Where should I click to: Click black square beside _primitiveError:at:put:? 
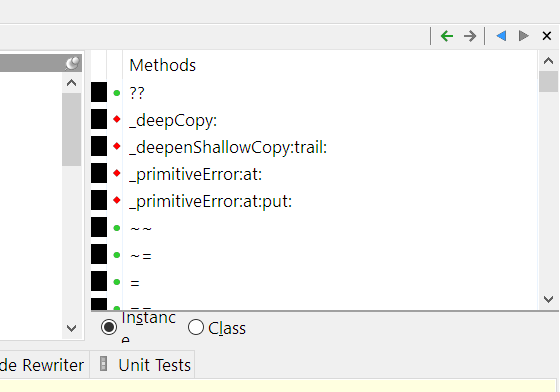[x=99, y=200]
